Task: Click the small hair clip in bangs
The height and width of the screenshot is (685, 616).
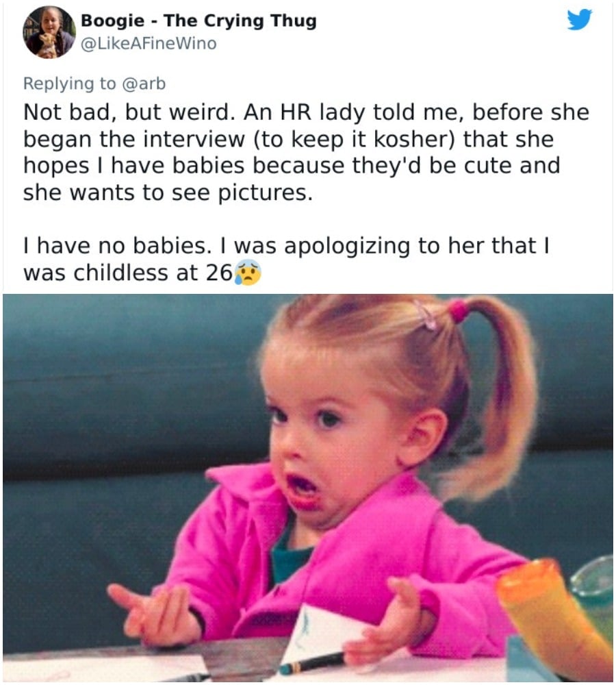Action: (x=425, y=315)
